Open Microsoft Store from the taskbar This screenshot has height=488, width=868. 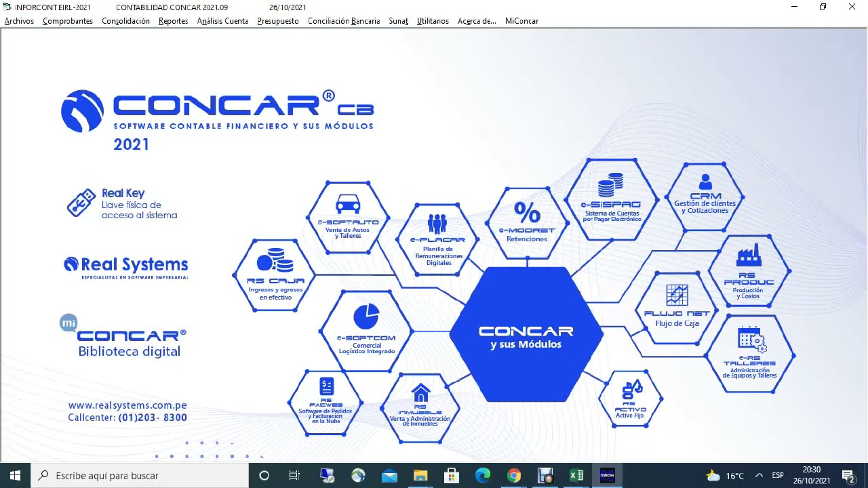coord(452,476)
